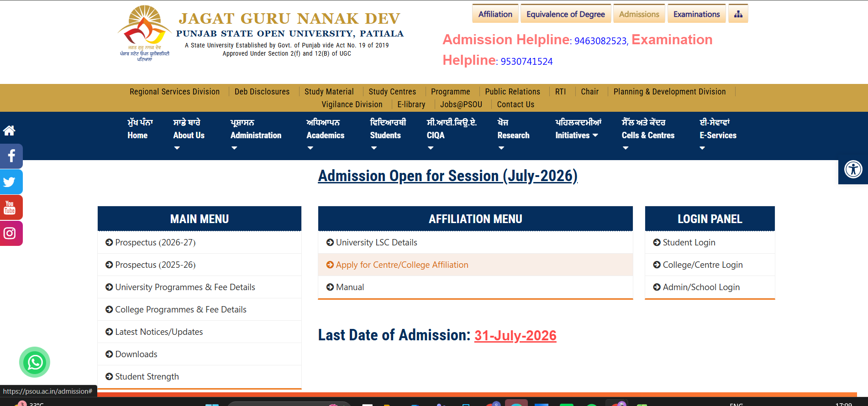Open Study Centres menu item
This screenshot has width=868, height=406.
392,92
